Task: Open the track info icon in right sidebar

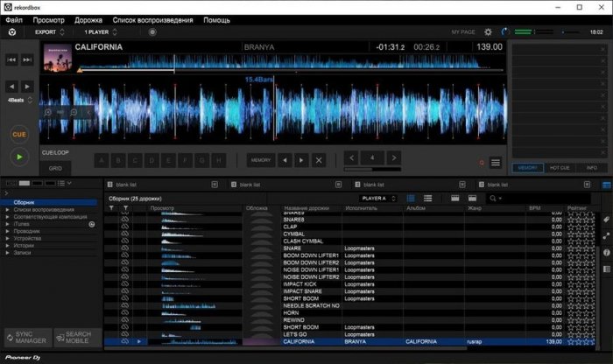Action: pyautogui.click(x=606, y=253)
